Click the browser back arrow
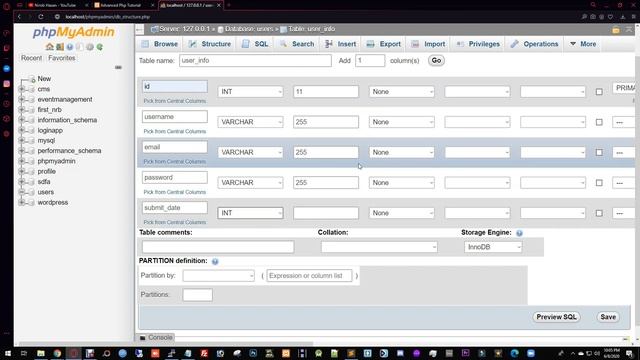This screenshot has height=360, width=640. pos(19,17)
